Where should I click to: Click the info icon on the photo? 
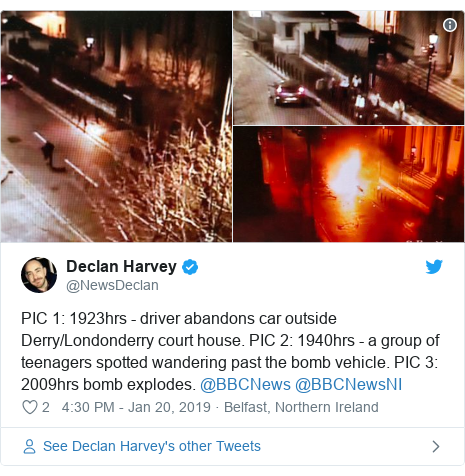tap(450, 25)
